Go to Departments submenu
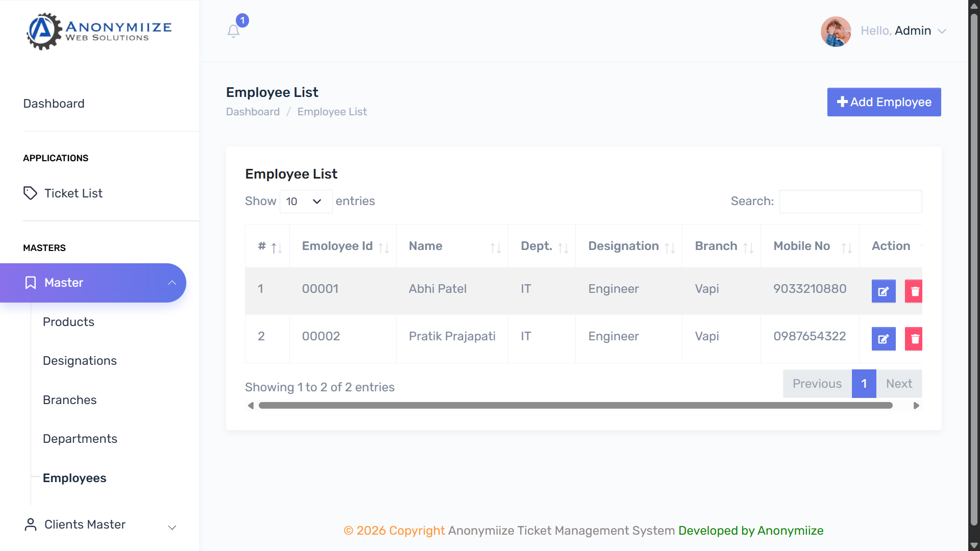This screenshot has height=551, width=980. 80,439
